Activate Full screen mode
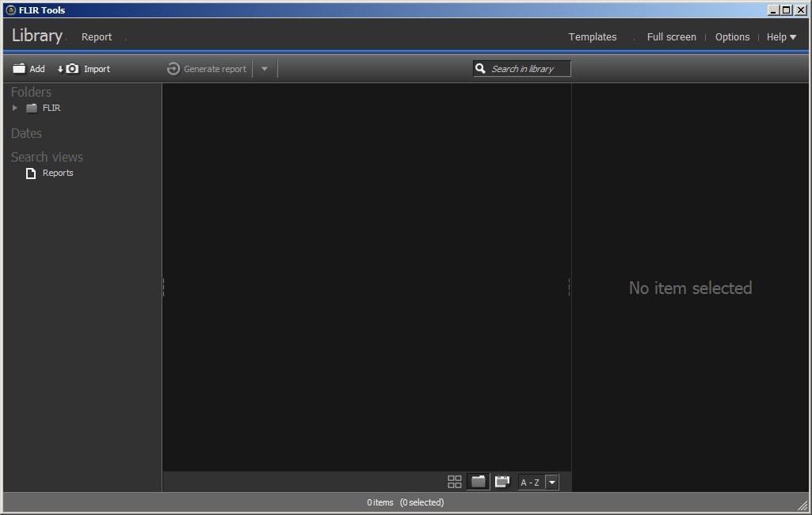The width and height of the screenshot is (812, 515). click(x=671, y=36)
